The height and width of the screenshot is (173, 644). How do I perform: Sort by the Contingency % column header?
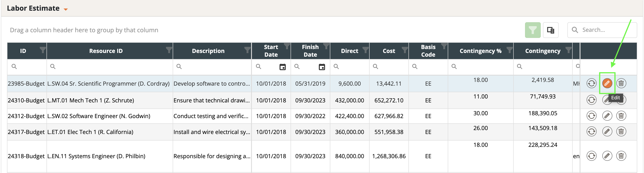pos(480,51)
